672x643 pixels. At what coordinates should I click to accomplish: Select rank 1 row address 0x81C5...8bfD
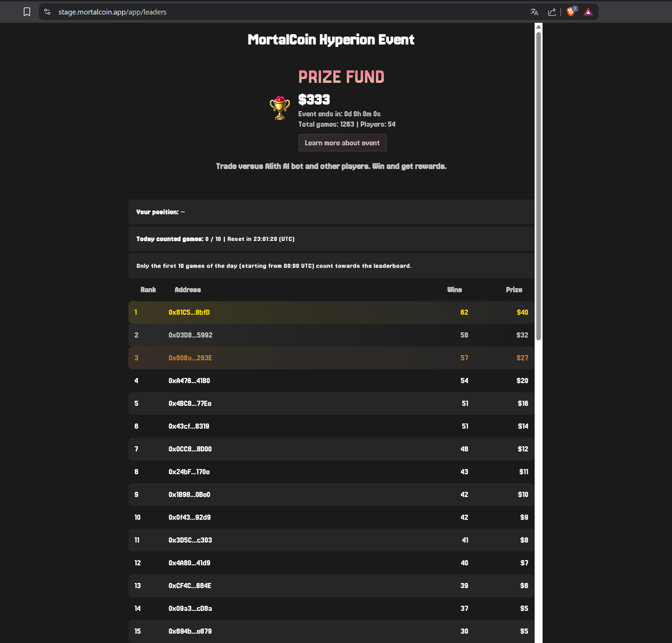pos(189,312)
